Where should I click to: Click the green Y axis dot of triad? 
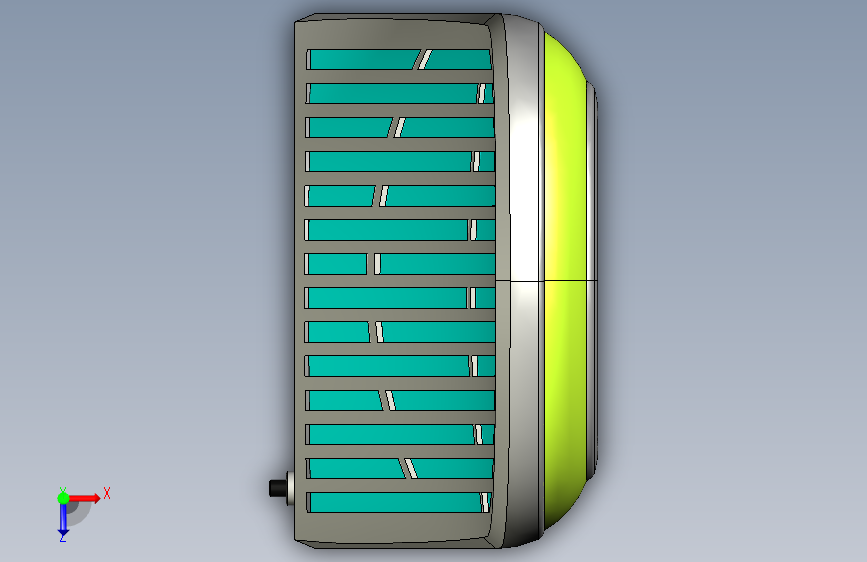[x=63, y=498]
